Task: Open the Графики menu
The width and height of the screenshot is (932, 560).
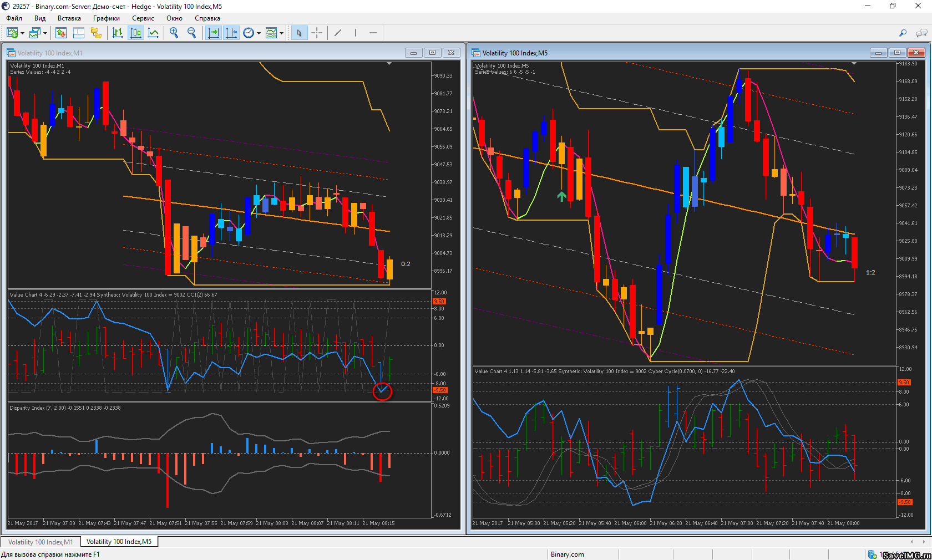Action: click(106, 18)
